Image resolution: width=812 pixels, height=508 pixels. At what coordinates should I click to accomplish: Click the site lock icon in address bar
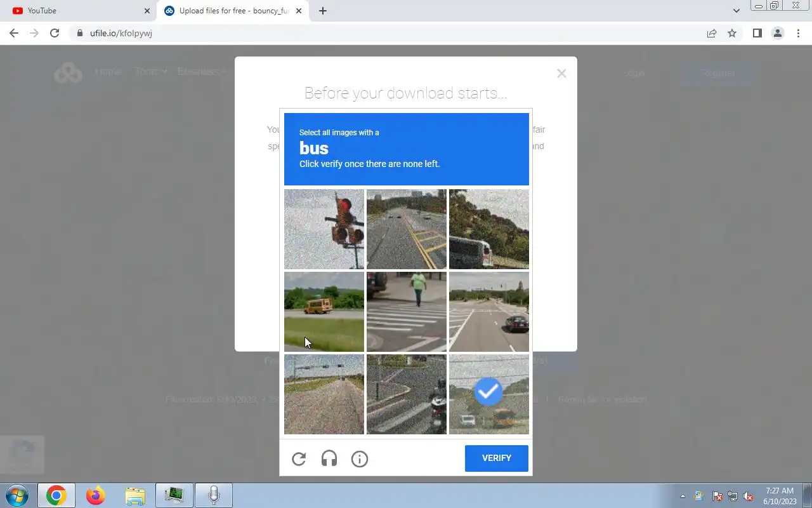tap(80, 33)
